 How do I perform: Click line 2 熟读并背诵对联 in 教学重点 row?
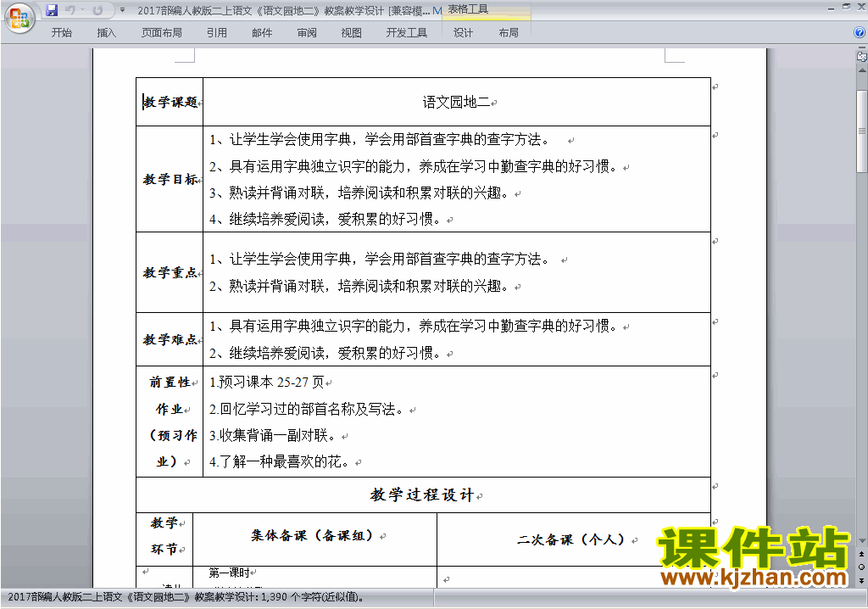tap(359, 286)
